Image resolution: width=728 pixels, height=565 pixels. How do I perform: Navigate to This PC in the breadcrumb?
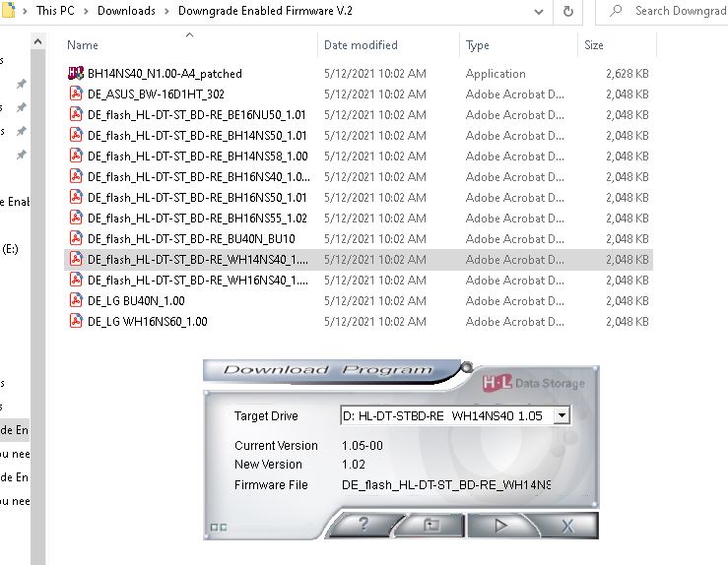[x=55, y=11]
